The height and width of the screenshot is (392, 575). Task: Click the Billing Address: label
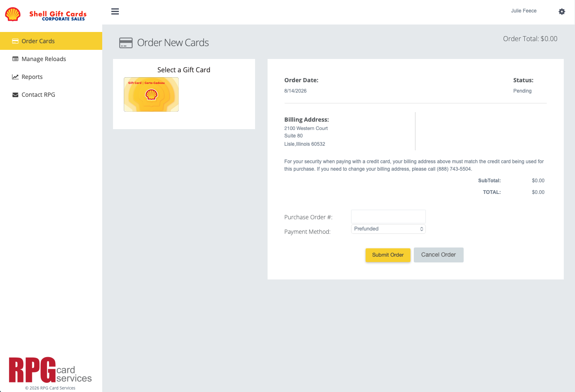307,120
